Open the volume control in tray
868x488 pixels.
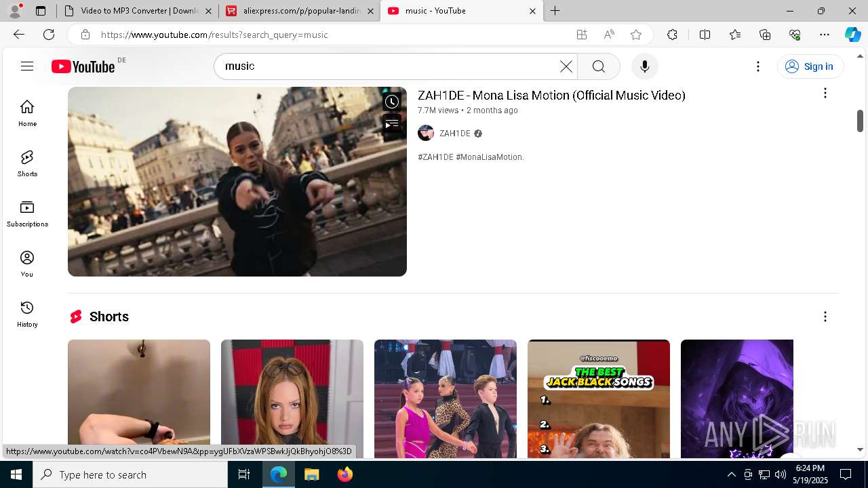click(781, 474)
